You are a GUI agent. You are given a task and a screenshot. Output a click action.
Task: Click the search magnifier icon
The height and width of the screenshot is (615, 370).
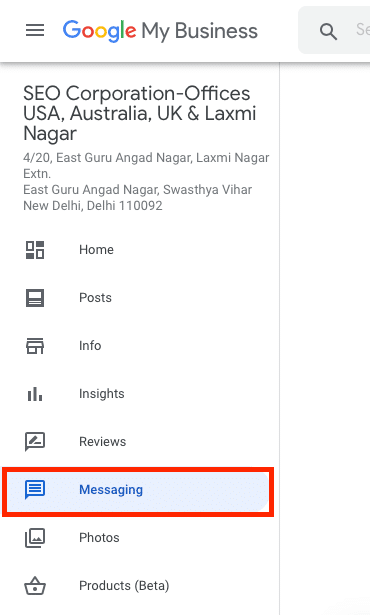click(x=328, y=31)
